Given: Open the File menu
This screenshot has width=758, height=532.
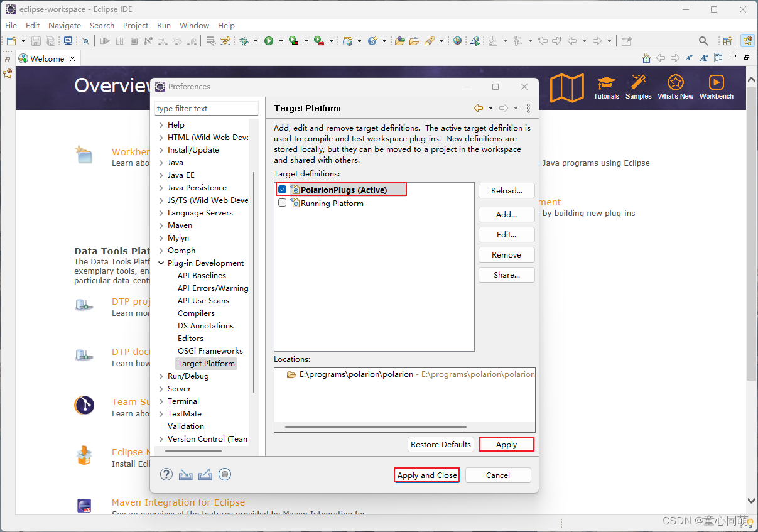Looking at the screenshot, I should 11,25.
